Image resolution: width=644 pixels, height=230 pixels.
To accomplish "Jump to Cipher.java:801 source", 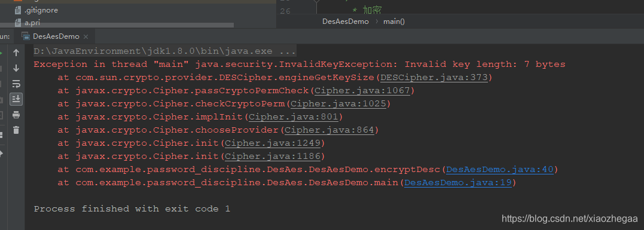I will click(293, 117).
